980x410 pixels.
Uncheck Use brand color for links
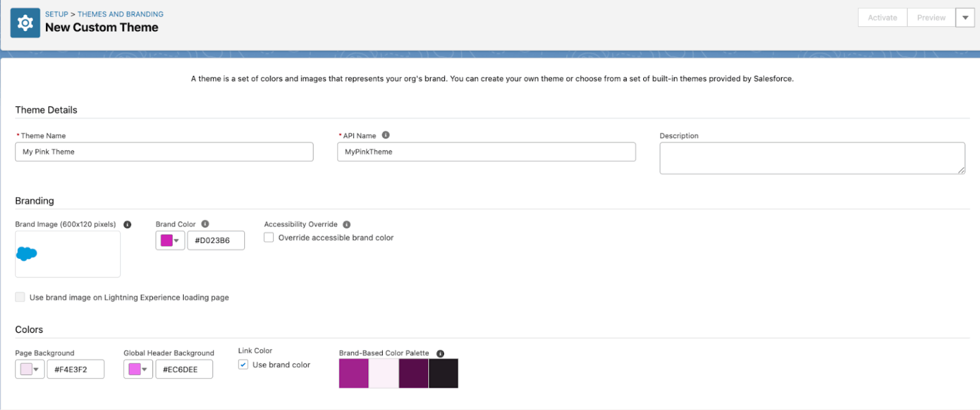point(243,365)
